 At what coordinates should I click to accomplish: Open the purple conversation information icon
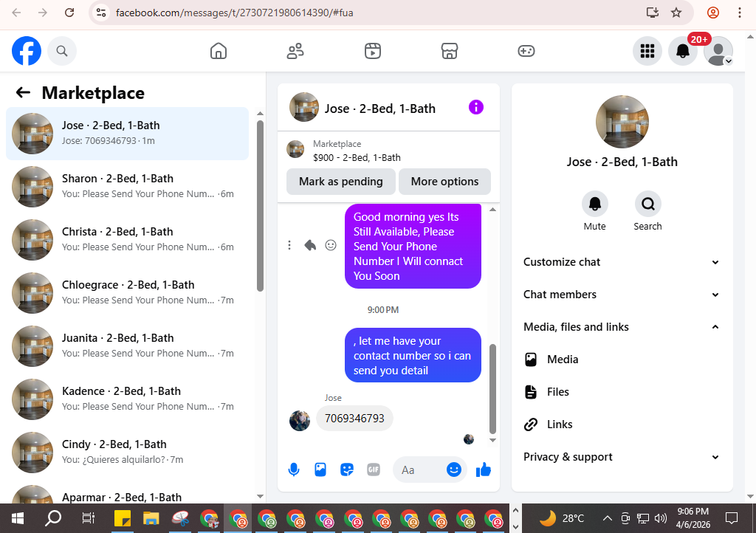click(x=476, y=107)
